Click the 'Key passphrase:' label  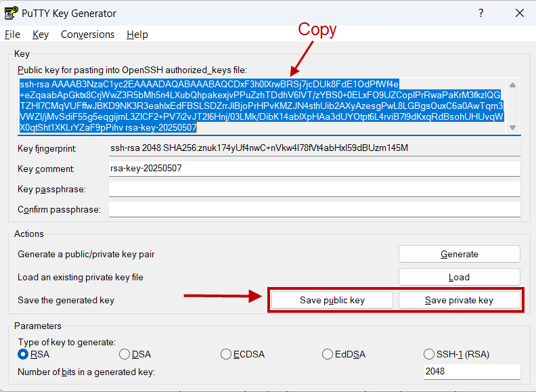(x=51, y=189)
